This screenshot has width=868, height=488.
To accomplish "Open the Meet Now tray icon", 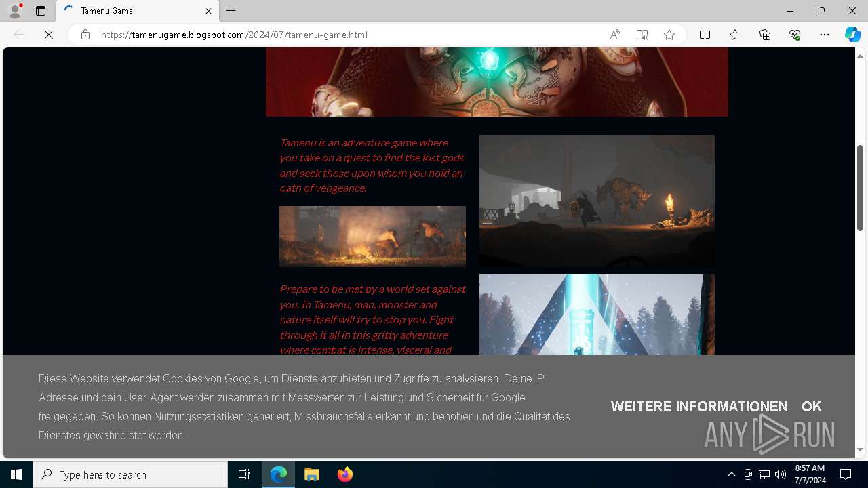I will tap(748, 474).
